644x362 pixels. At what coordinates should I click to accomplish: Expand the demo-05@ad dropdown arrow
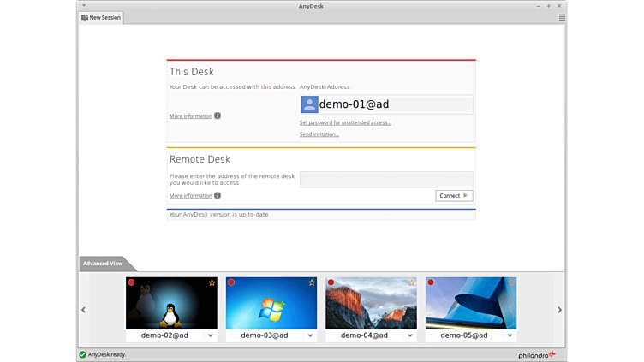[x=510, y=335]
